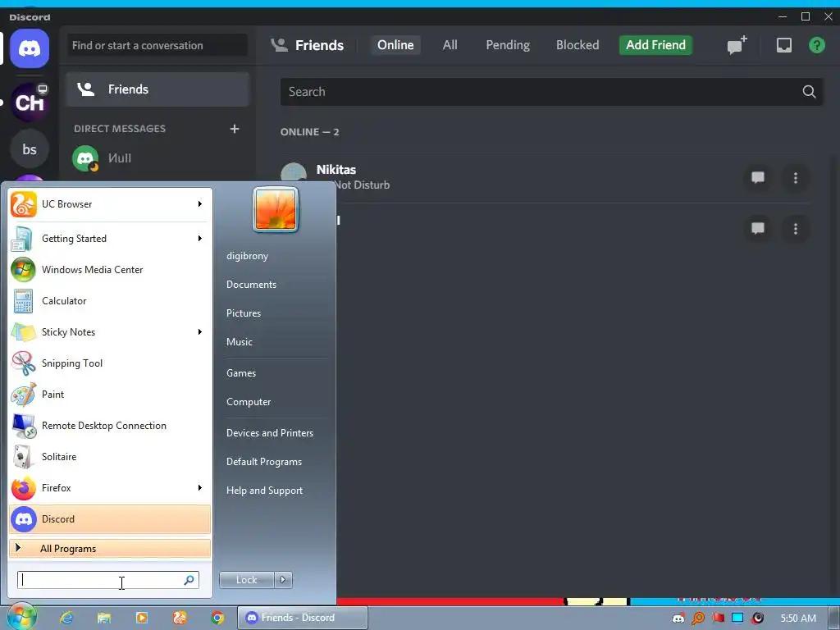The height and width of the screenshot is (630, 840).
Task: Launch Calculator from Start menu
Action: (110, 301)
